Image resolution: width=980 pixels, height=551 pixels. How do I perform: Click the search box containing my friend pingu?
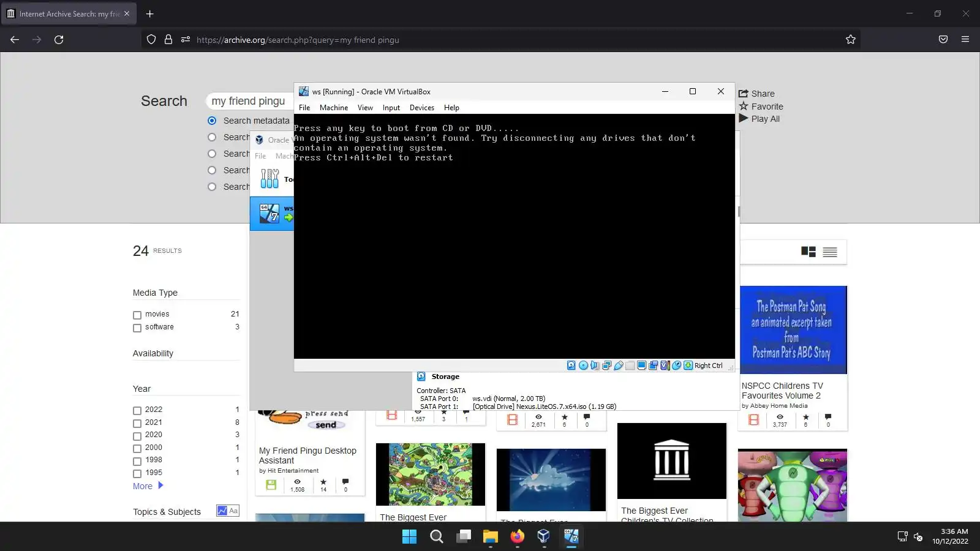click(250, 101)
